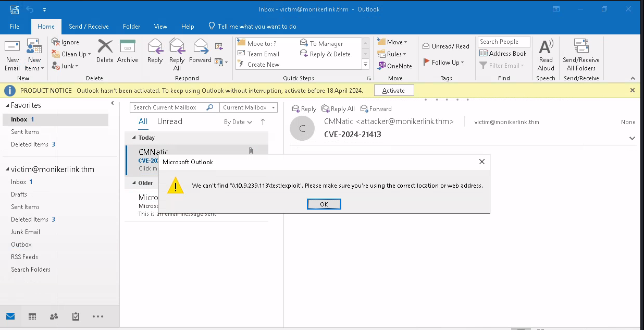Collapse the victim@monikerlink.thm account tree
This screenshot has width=644, height=330.
[x=7, y=169]
